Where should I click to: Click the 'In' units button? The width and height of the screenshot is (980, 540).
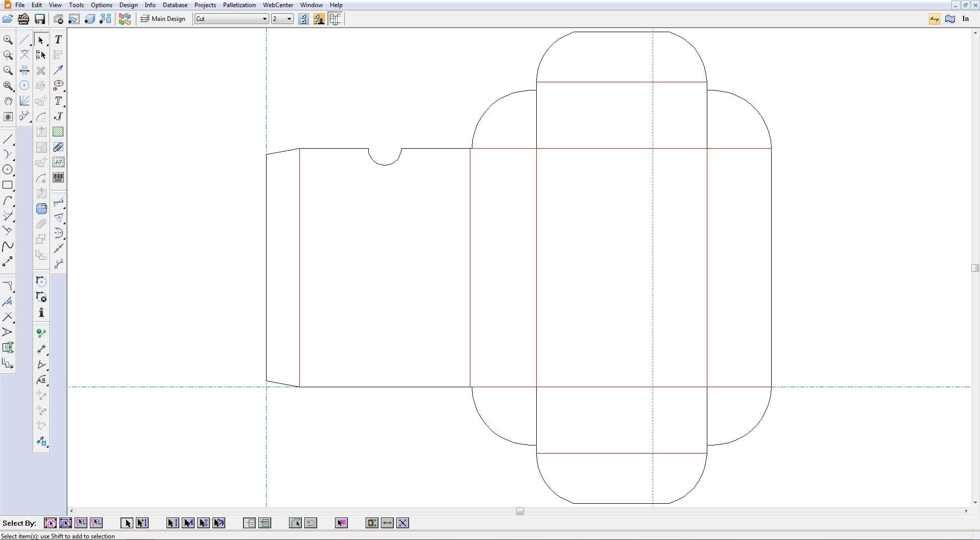pyautogui.click(x=965, y=19)
